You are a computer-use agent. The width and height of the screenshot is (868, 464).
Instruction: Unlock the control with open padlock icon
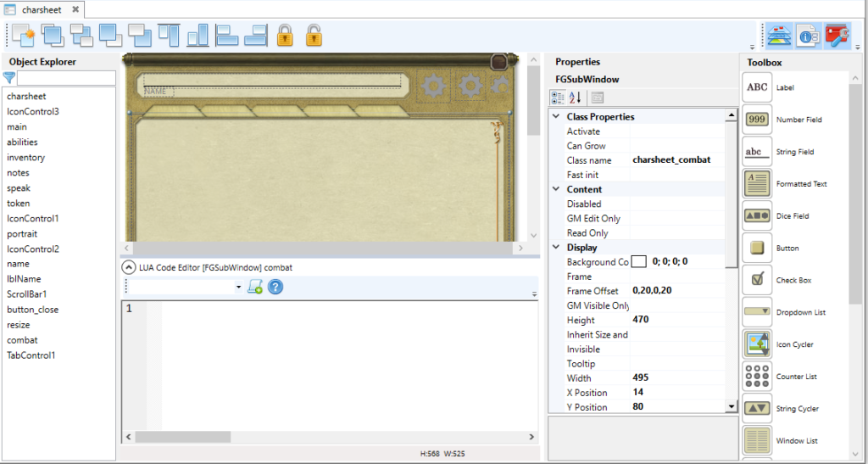(314, 36)
